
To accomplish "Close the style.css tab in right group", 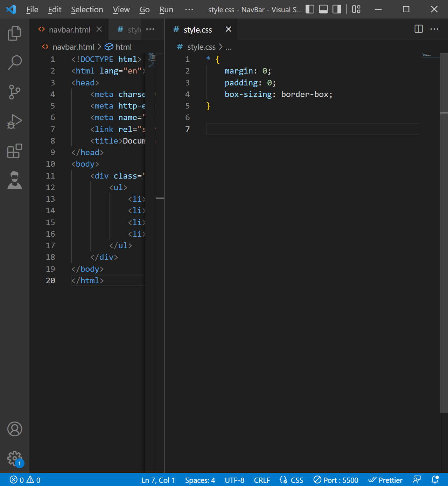I will (229, 29).
